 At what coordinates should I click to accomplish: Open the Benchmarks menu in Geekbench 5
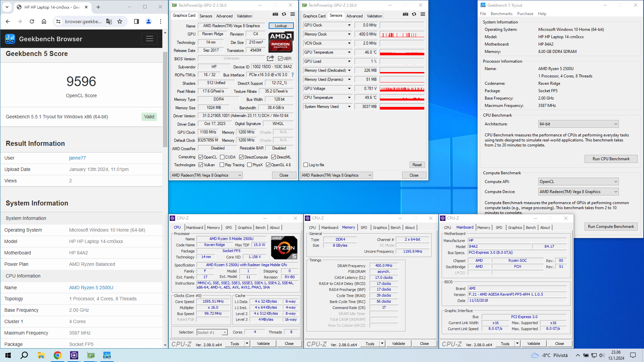pyautogui.click(x=501, y=14)
